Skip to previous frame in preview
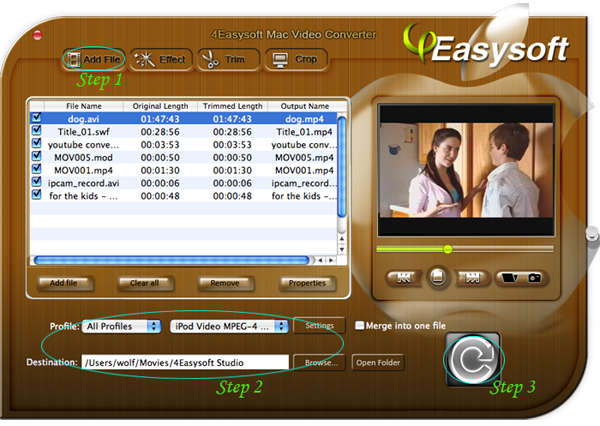The width and height of the screenshot is (600, 426). 404,277
